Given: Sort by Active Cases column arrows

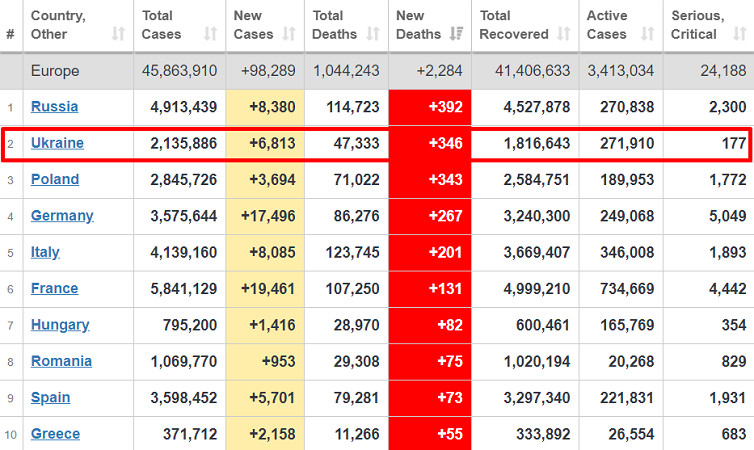Looking at the screenshot, I should coord(648,34).
